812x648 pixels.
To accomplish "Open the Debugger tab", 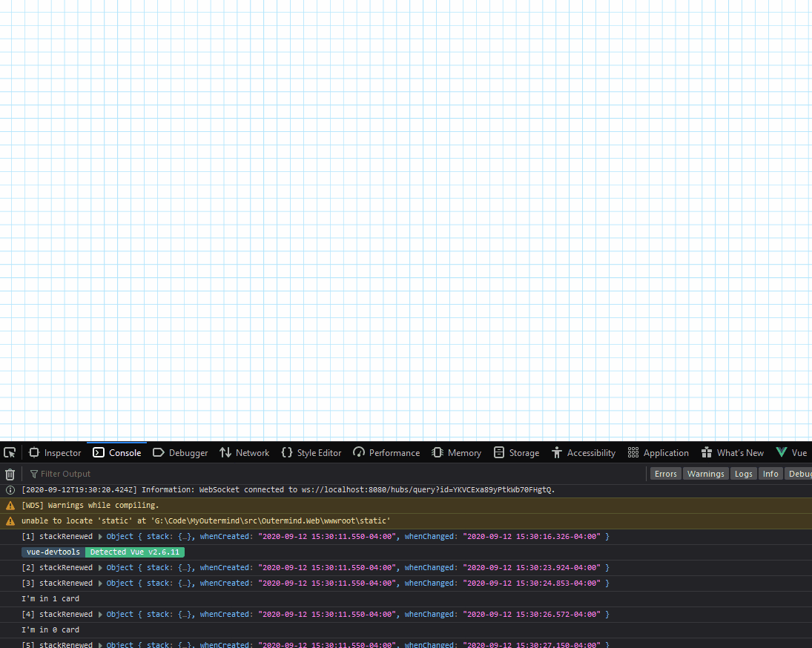I will [x=180, y=453].
